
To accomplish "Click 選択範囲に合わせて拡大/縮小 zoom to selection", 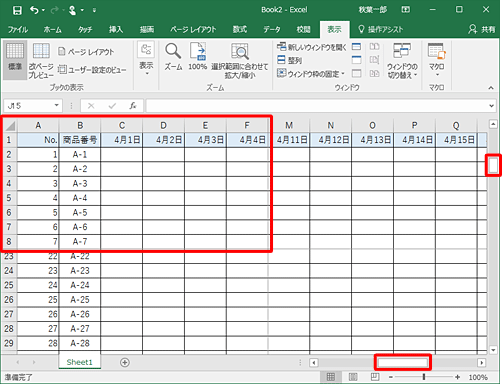I will [240, 61].
